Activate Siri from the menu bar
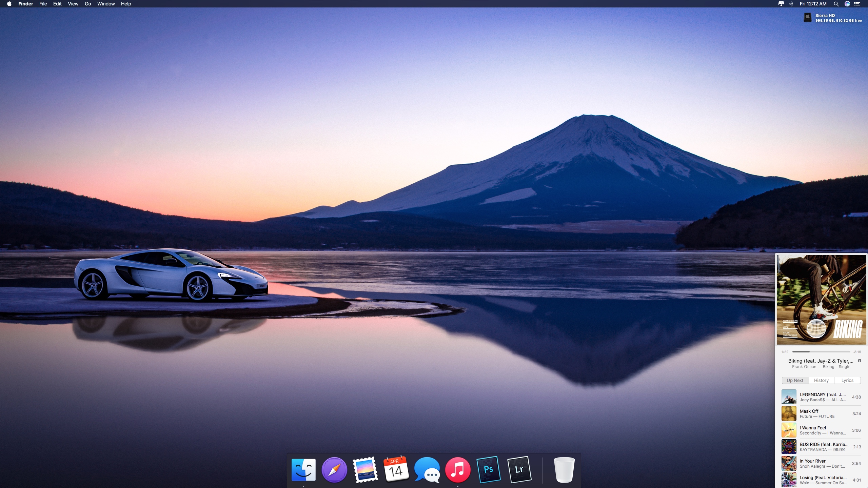 pos(847,4)
